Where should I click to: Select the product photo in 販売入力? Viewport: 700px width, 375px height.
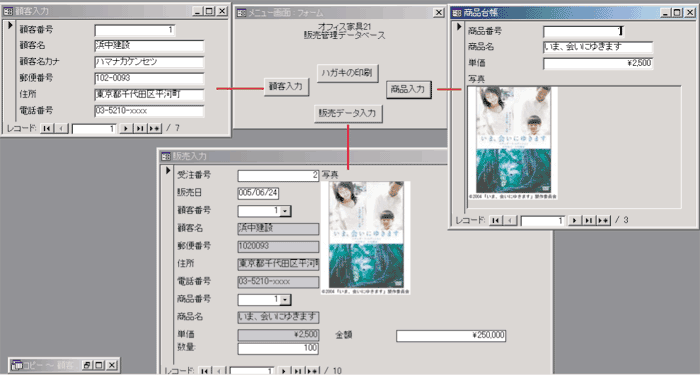[x=366, y=238]
